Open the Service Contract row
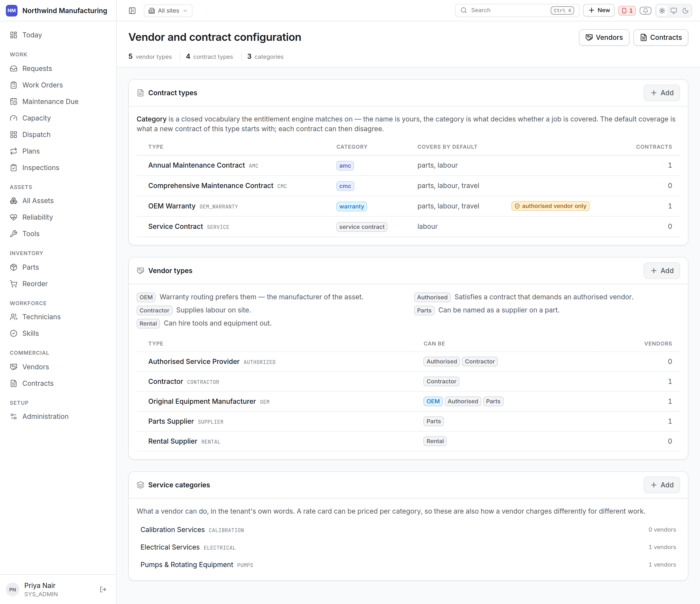Image resolution: width=700 pixels, height=604 pixels. (x=408, y=226)
